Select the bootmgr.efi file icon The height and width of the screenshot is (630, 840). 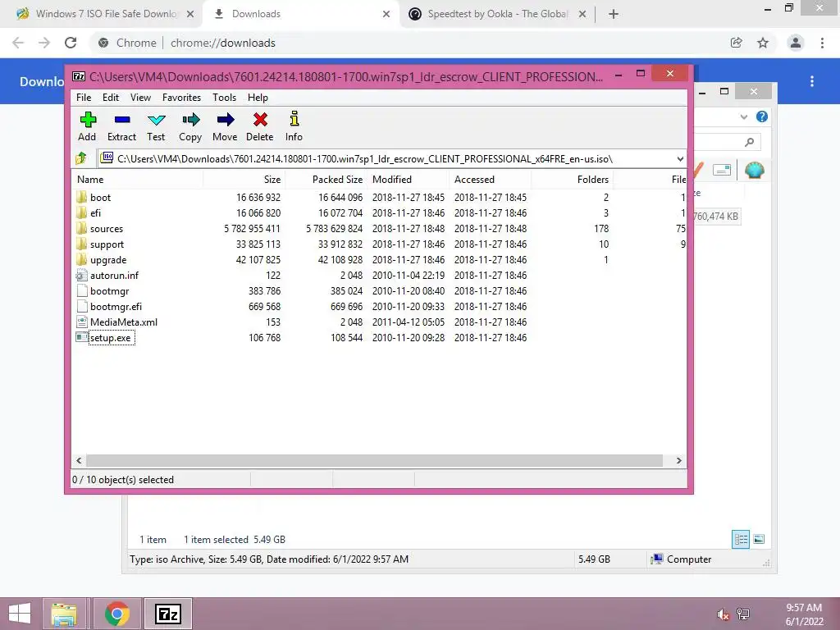pyautogui.click(x=81, y=307)
